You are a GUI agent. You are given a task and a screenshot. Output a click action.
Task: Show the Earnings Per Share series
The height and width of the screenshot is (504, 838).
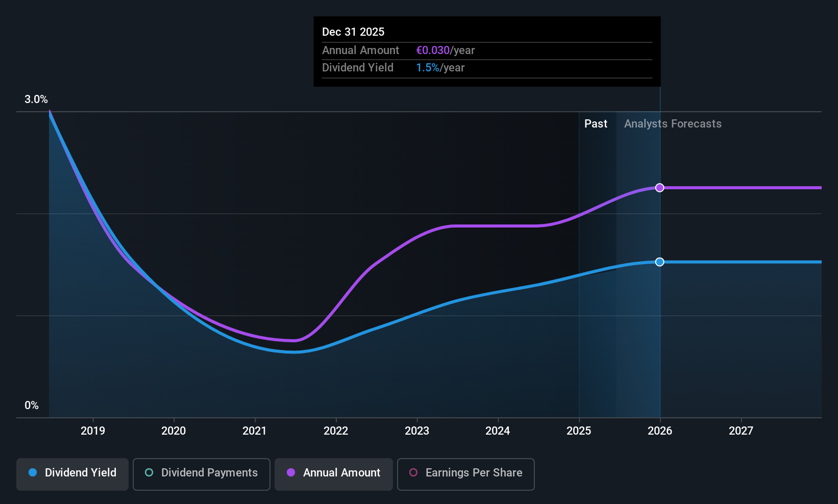(x=465, y=474)
